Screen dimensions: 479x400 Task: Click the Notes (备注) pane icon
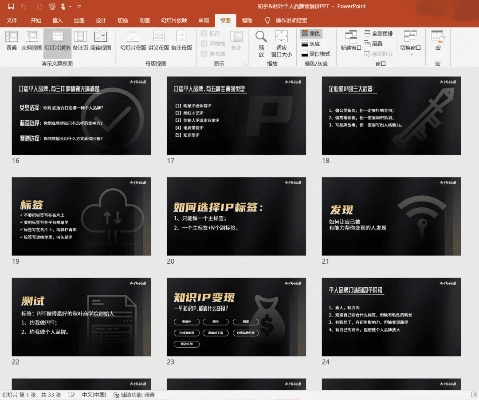click(236, 40)
